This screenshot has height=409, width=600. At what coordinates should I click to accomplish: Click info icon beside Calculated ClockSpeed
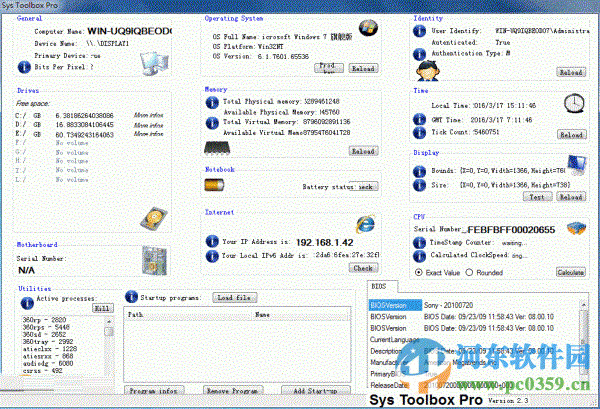click(419, 256)
